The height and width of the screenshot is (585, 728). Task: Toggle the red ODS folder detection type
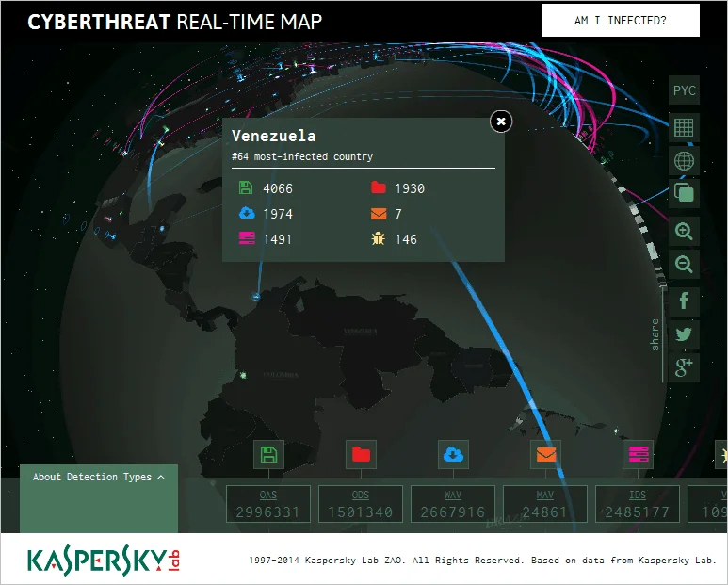click(x=361, y=455)
